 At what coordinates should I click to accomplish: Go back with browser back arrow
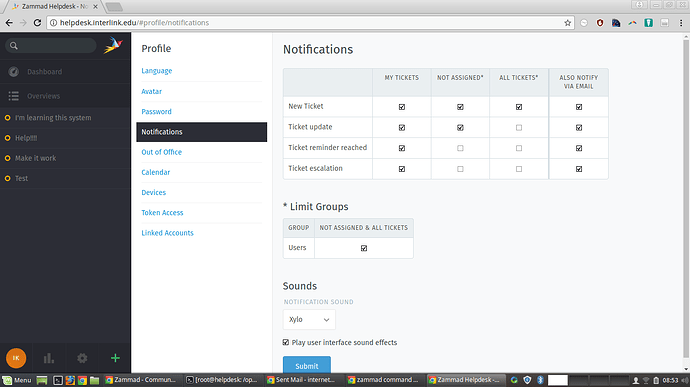pos(9,22)
